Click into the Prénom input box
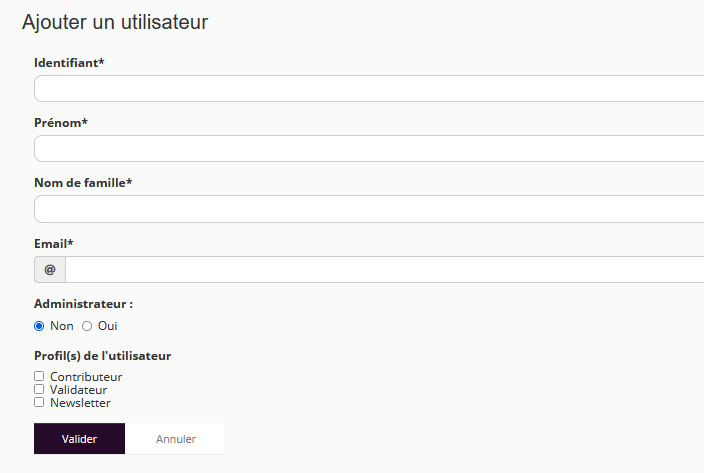704x473 pixels. coord(370,149)
